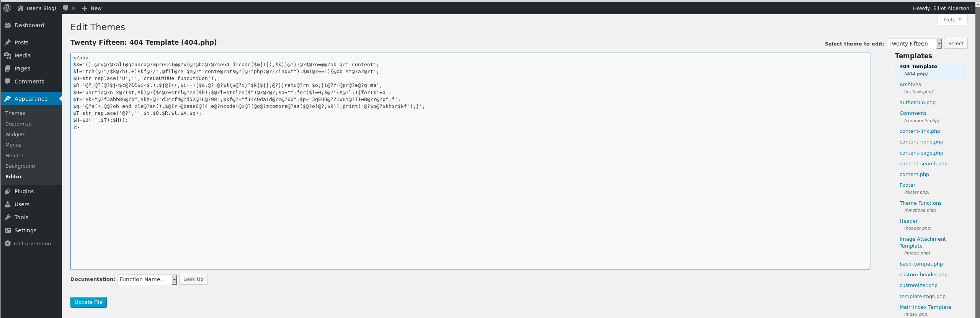980x318 pixels.
Task: Open the 404 Template file
Action: pyautogui.click(x=918, y=67)
